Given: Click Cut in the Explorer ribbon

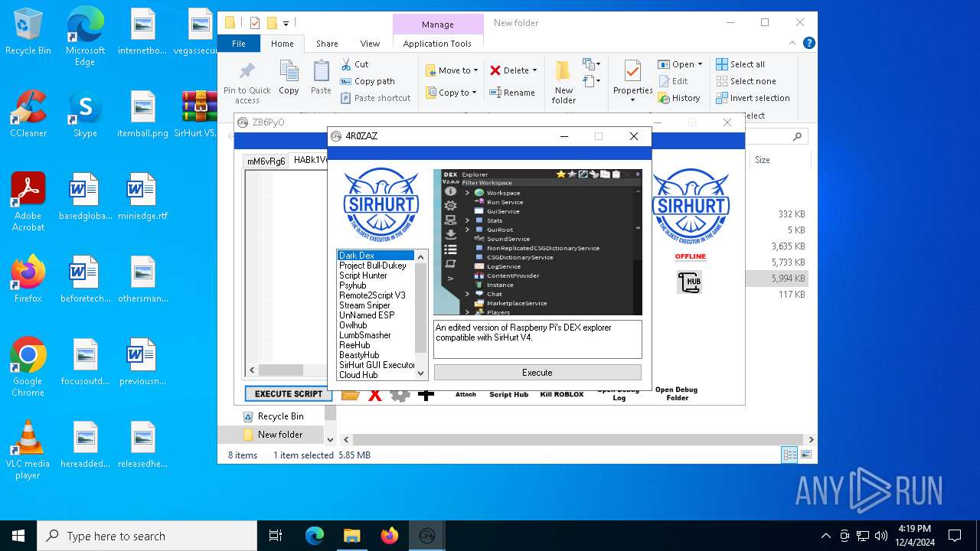Looking at the screenshot, I should [x=354, y=64].
